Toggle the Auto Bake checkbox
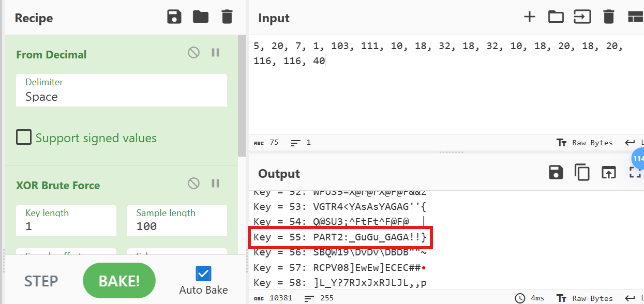 click(203, 273)
